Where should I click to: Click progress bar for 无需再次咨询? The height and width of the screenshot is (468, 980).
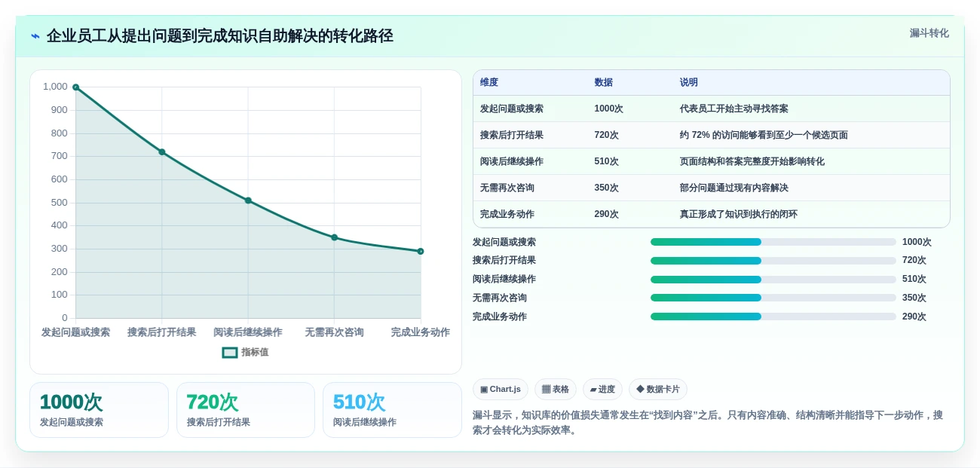[773, 298]
